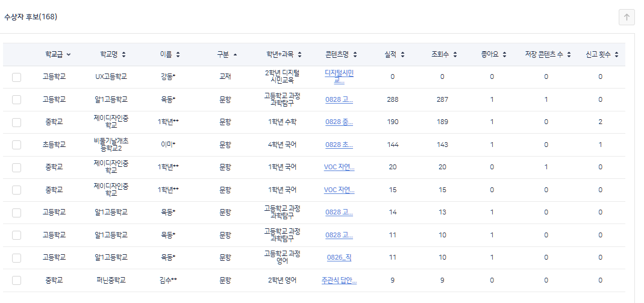
Task: Select the 비둘기날개초등학교2 row checkbox
Action: click(16, 145)
